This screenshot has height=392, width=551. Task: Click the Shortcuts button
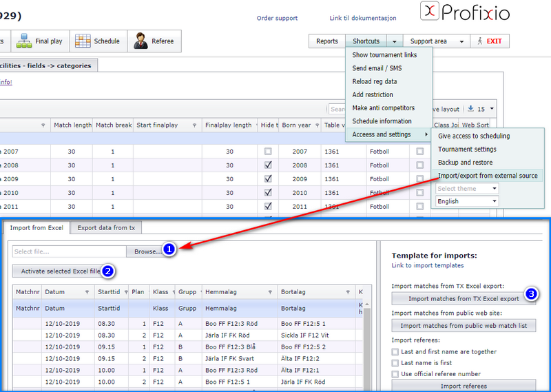[366, 41]
